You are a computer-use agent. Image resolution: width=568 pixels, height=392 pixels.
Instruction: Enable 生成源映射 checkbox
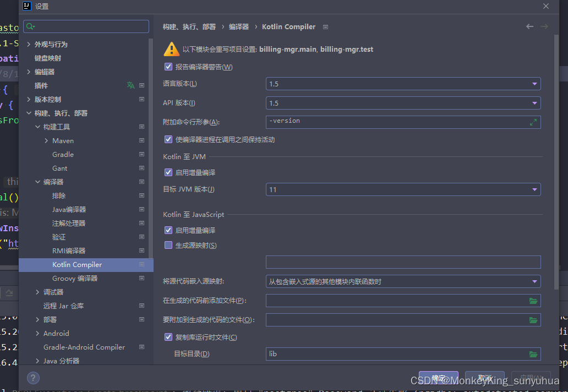168,244
